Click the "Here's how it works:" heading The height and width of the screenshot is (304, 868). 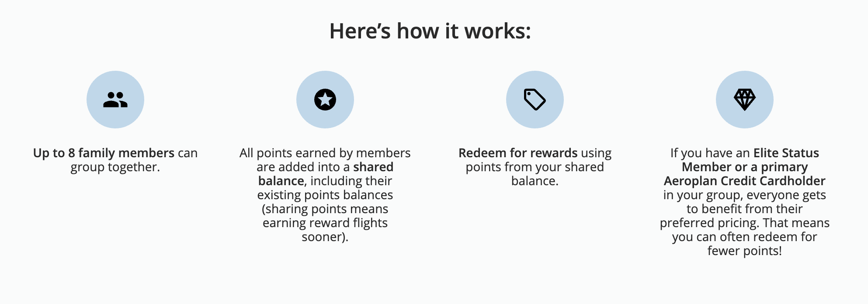pos(430,31)
